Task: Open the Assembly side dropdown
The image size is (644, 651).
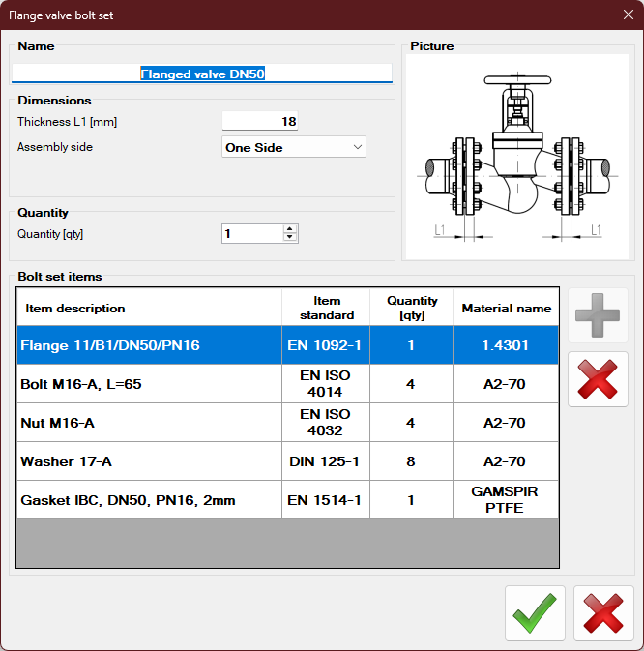Action: [293, 147]
